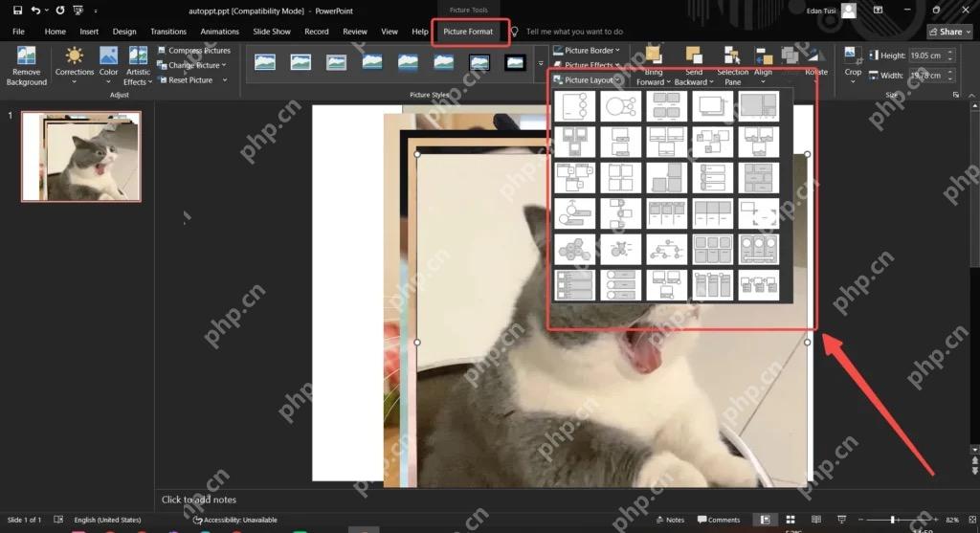Undo the last action
Screen dimensions: 980x533
pyautogui.click(x=35, y=11)
